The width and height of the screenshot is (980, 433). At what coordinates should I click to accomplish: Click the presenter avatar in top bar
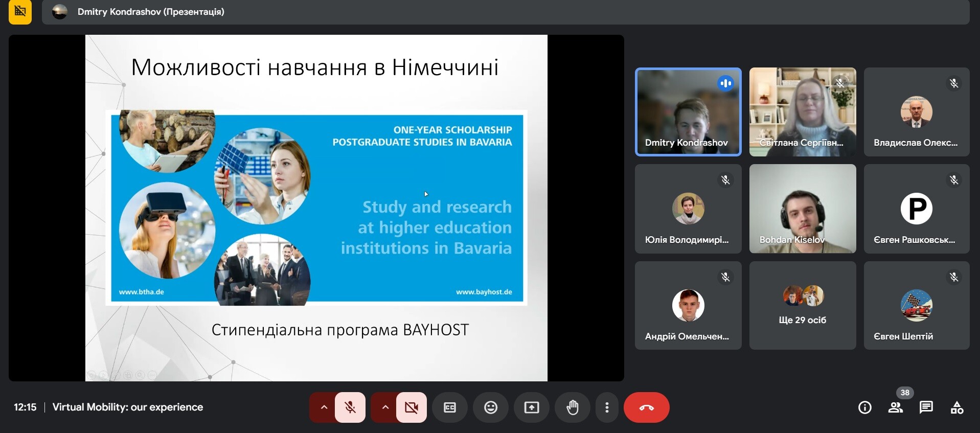coord(60,12)
